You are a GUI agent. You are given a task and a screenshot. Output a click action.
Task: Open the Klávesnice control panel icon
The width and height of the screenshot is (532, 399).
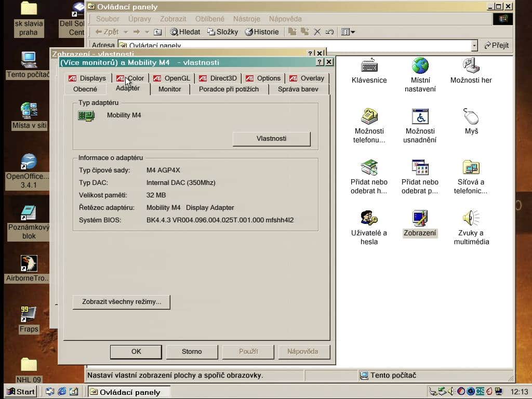point(369,65)
